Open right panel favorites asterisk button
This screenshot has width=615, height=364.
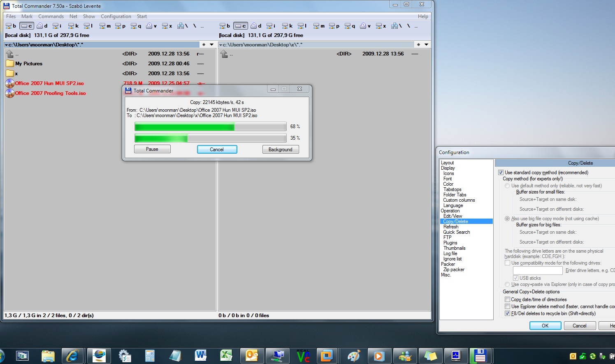(418, 44)
